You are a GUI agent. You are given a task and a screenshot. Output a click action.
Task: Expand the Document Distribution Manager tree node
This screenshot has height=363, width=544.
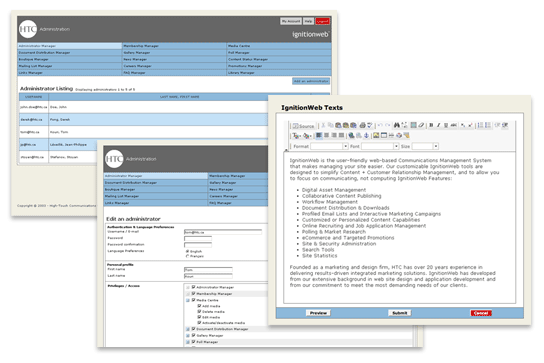coord(188,329)
